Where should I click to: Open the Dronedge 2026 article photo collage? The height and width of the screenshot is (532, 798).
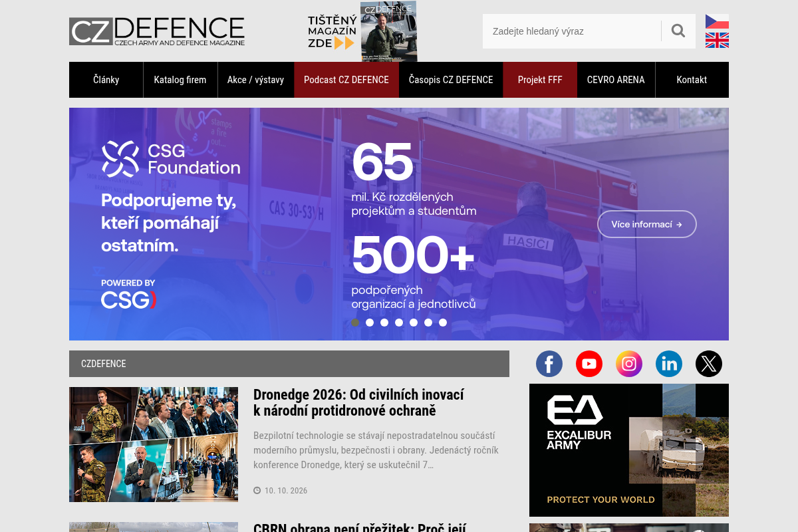pos(154,444)
